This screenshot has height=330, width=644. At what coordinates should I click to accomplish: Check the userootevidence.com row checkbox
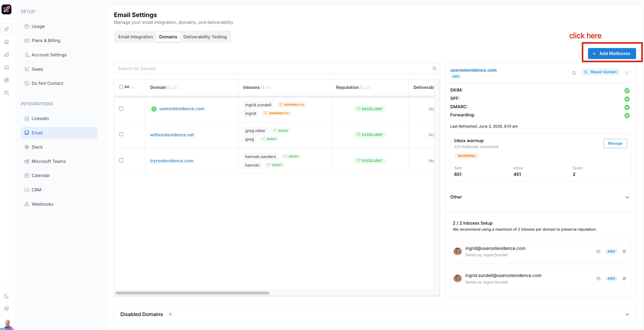pyautogui.click(x=121, y=108)
